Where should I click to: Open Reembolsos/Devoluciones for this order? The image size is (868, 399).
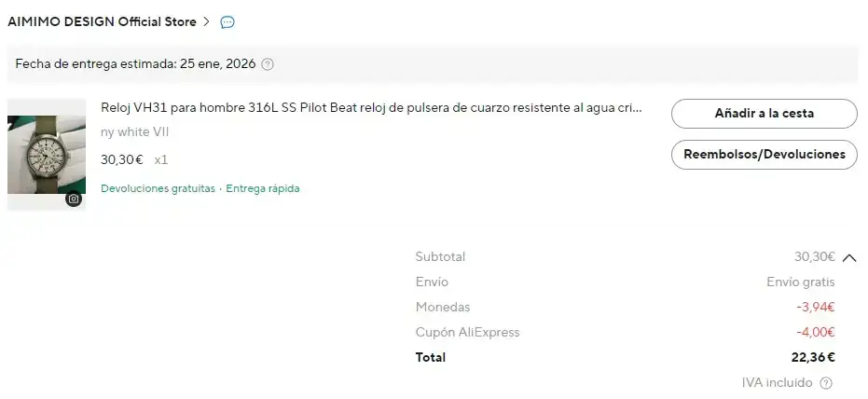point(764,154)
